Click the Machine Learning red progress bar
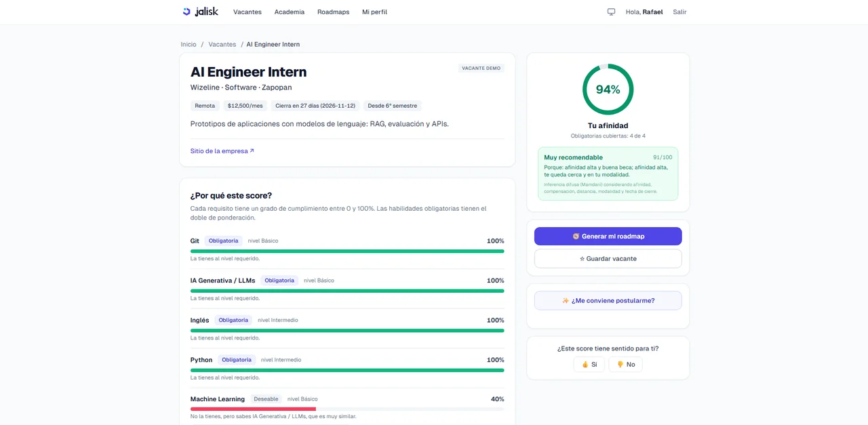The height and width of the screenshot is (425, 868). pyautogui.click(x=253, y=409)
